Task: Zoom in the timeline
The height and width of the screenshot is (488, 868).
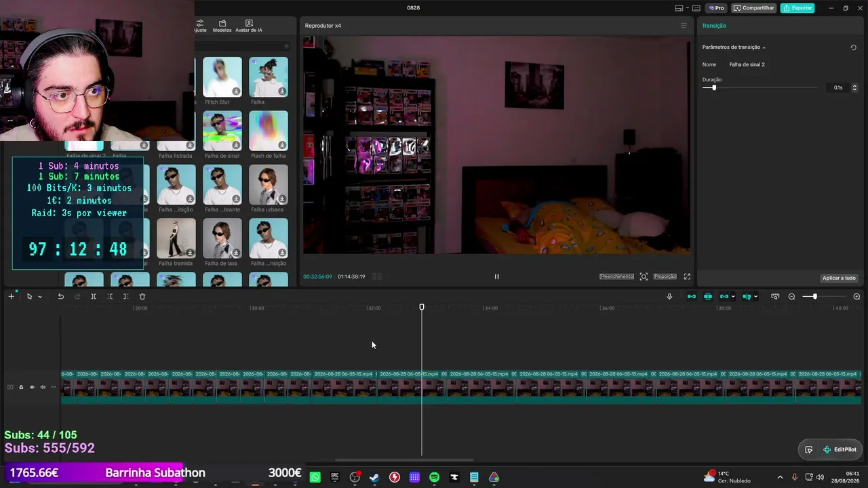Action: pos(856,296)
